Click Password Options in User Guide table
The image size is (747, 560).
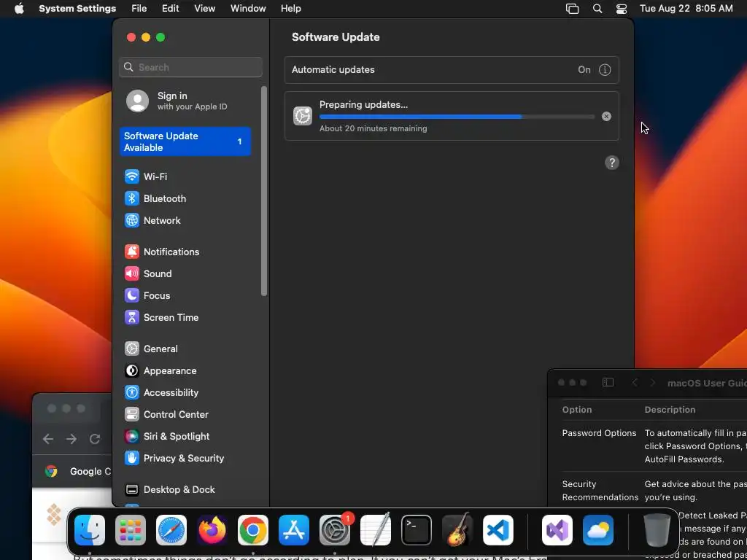tap(600, 433)
